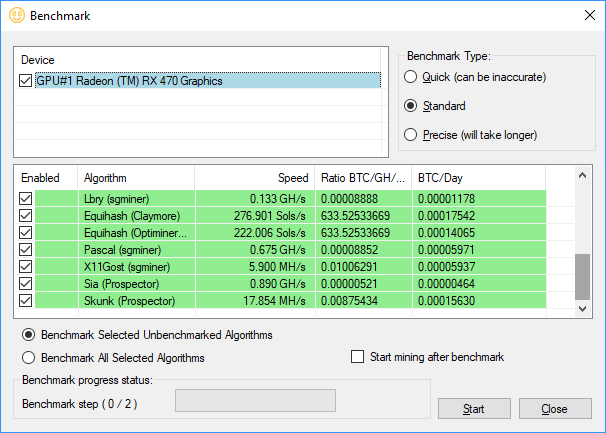Click the 0.01006291 ratio value
Screen dimensions: 606x433
pos(349,267)
